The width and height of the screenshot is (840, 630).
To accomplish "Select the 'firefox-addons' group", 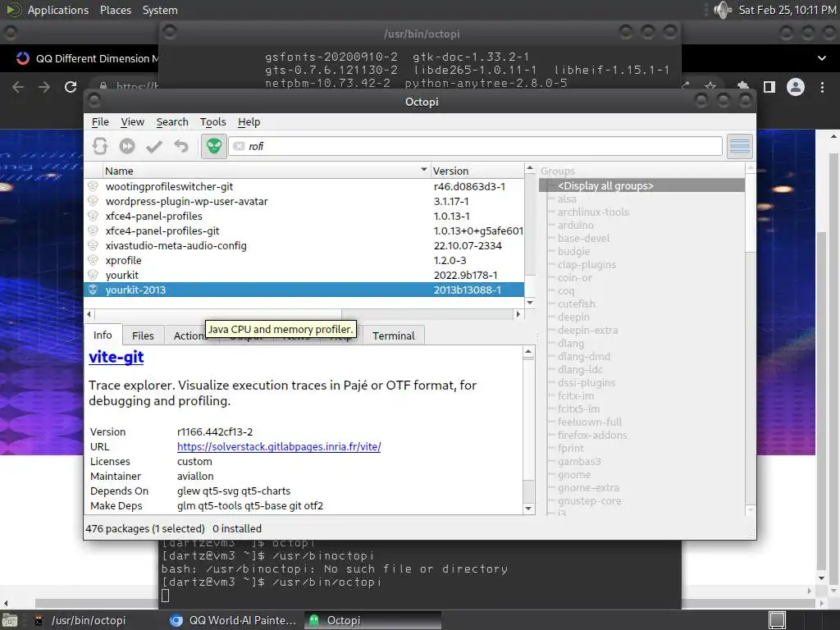I will pos(592,435).
